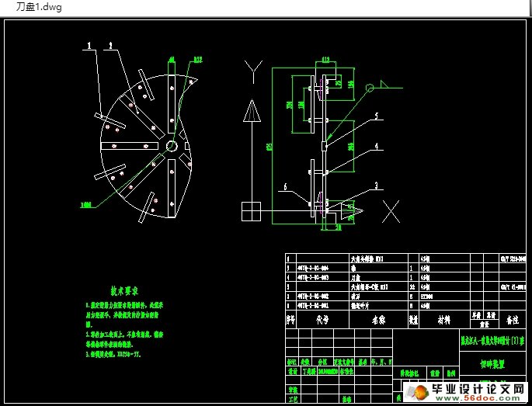Click part callout number 1

coord(90,46)
